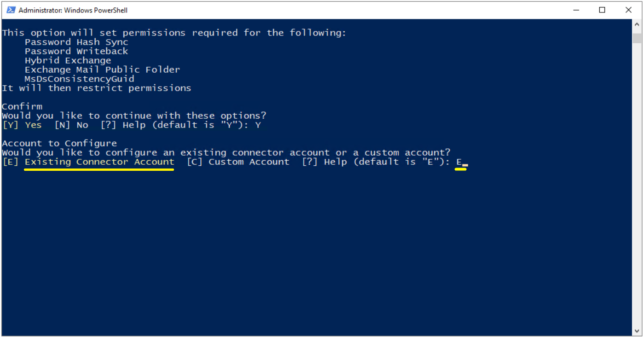This screenshot has width=644, height=337.
Task: Click the Account to Configure heading
Action: tap(59, 144)
